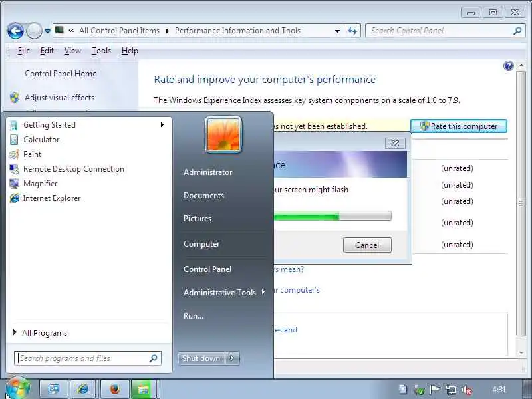Screen dimensions: 532x399
Task: Open the address bar history dropdown
Action: [337, 31]
